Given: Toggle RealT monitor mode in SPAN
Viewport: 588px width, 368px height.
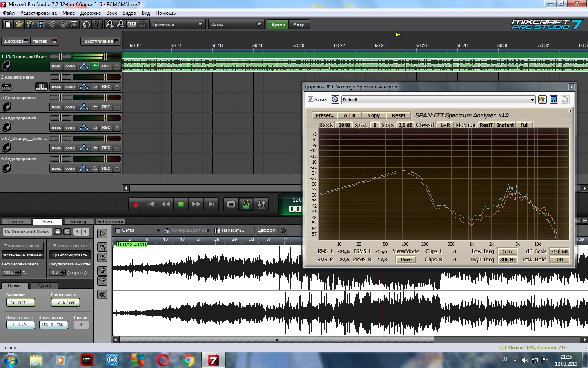Looking at the screenshot, I should [x=486, y=125].
